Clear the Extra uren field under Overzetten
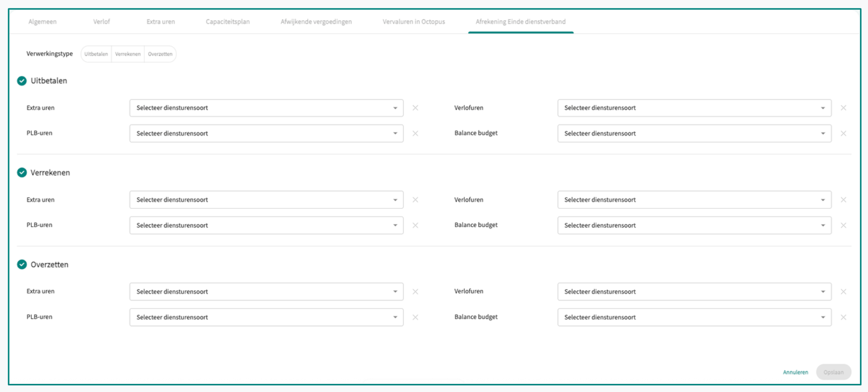Image resolution: width=868 pixels, height=392 pixels. [x=415, y=292]
